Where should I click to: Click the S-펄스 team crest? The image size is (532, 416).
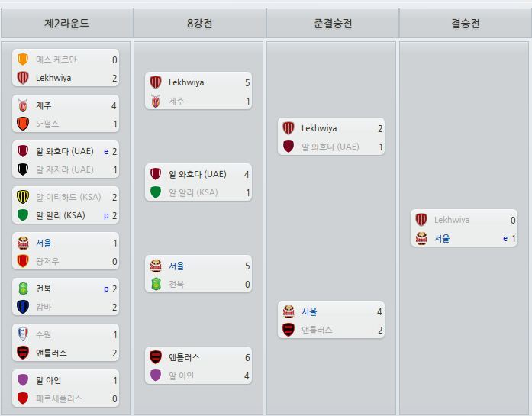point(23,124)
